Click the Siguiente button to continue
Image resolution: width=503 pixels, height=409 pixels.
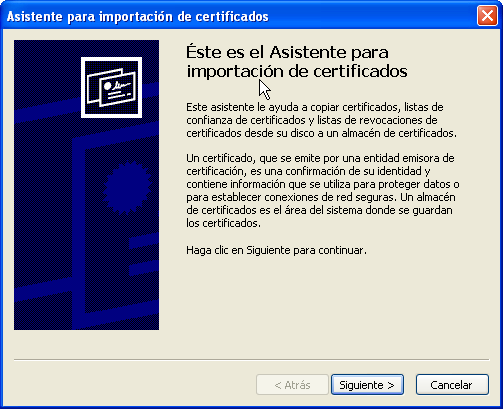[367, 385]
